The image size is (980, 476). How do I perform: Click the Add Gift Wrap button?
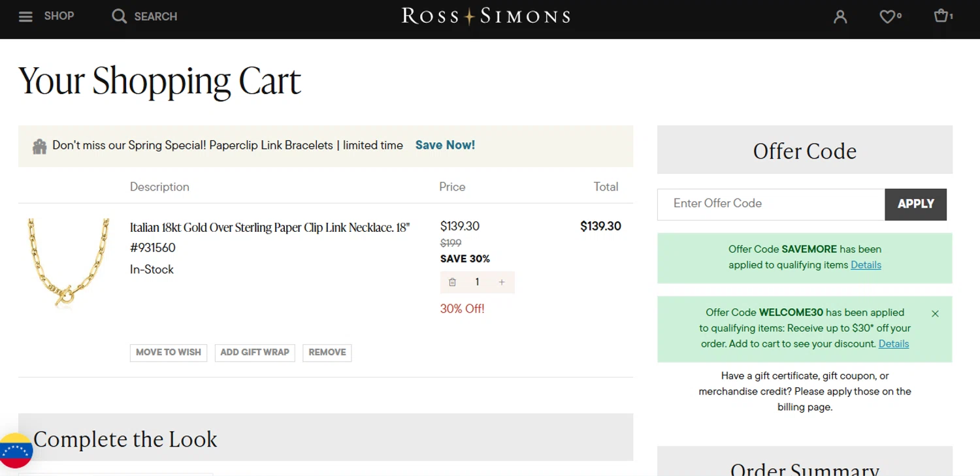tap(255, 353)
